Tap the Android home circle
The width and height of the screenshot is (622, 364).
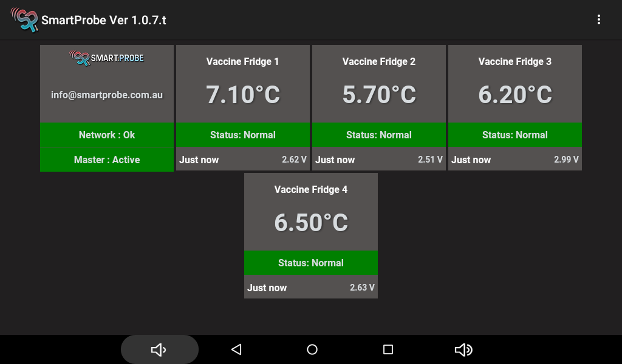point(312,349)
